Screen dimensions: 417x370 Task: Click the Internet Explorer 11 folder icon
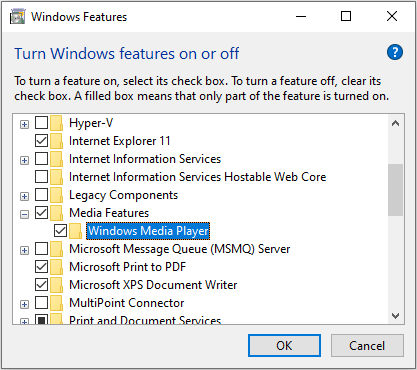[57, 141]
